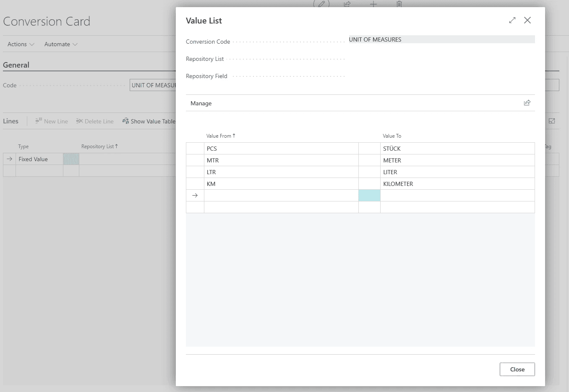Click the share icon in page header
This screenshot has height=392, width=569.
coord(347,4)
